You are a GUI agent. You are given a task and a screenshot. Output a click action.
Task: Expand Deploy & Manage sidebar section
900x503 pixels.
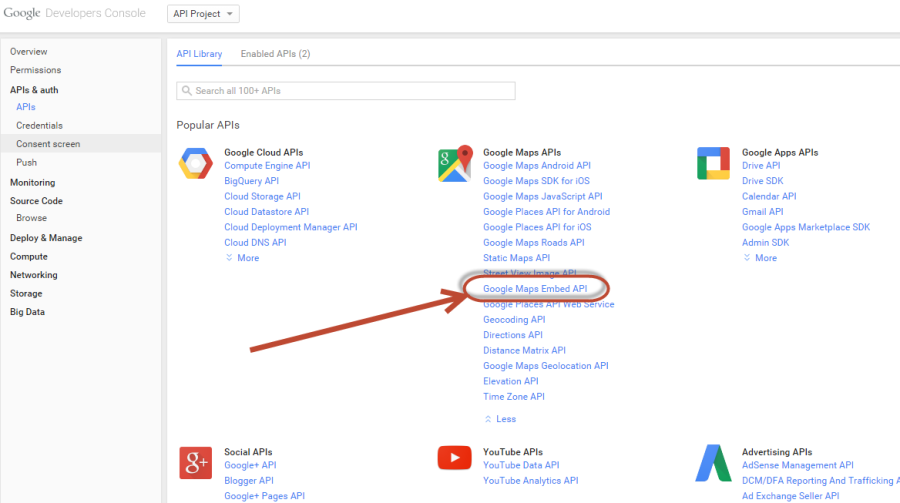(x=46, y=238)
